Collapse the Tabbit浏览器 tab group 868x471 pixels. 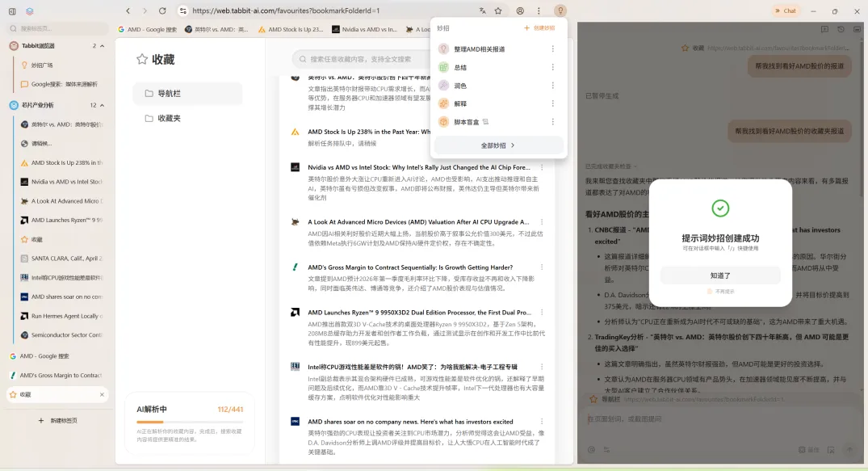point(102,46)
